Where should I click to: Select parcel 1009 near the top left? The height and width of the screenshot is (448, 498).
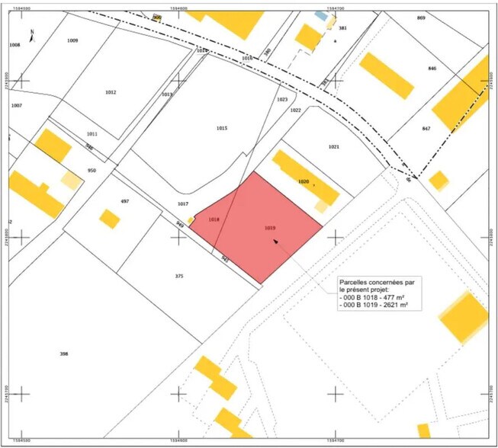(72, 40)
